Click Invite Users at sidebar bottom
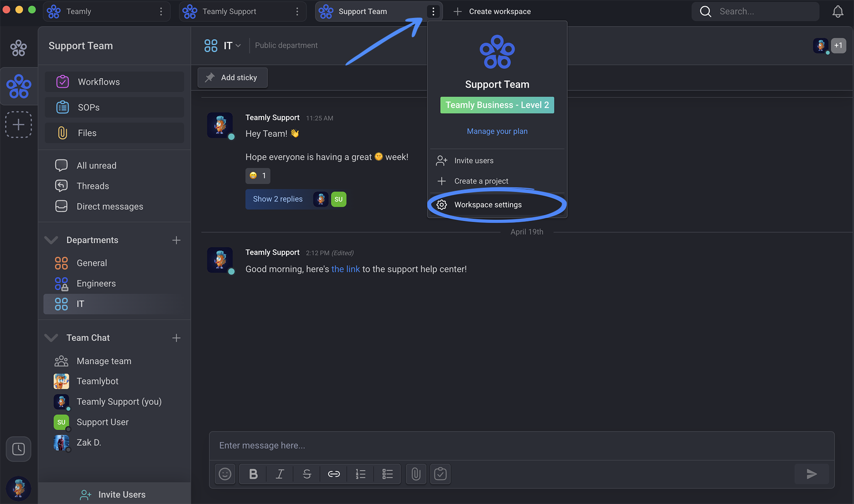This screenshot has width=854, height=504. 114,494
